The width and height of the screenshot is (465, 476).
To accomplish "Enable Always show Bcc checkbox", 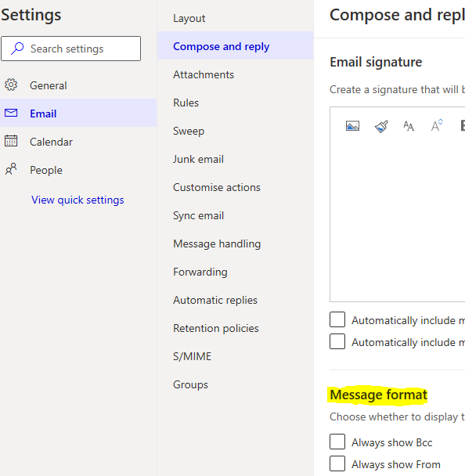I will coord(337,442).
